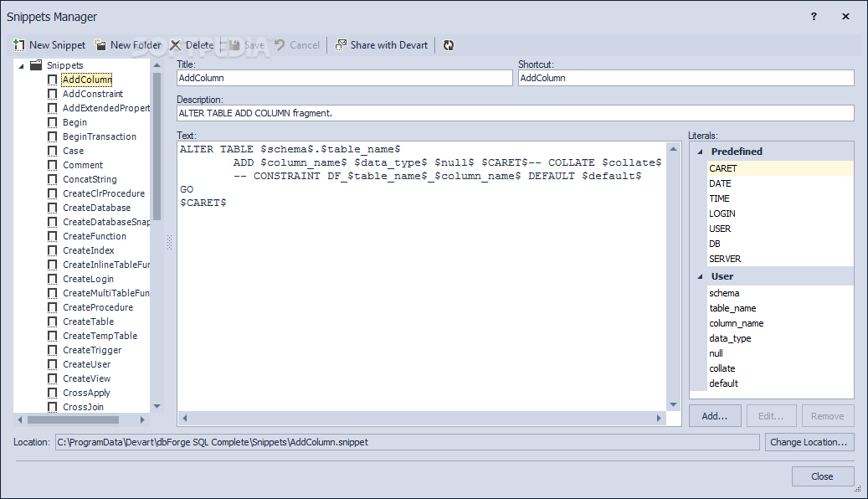Click the Save floppy disk icon
This screenshot has width=868, height=499.
234,45
